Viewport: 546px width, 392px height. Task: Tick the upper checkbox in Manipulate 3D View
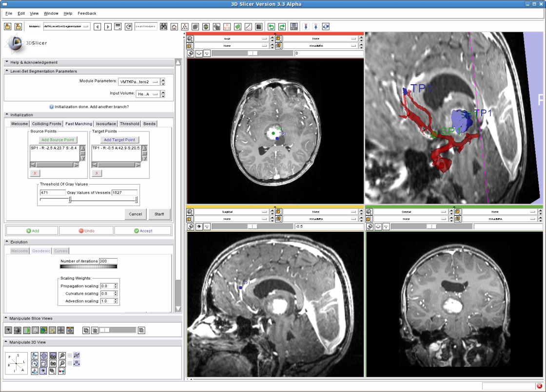70,355
